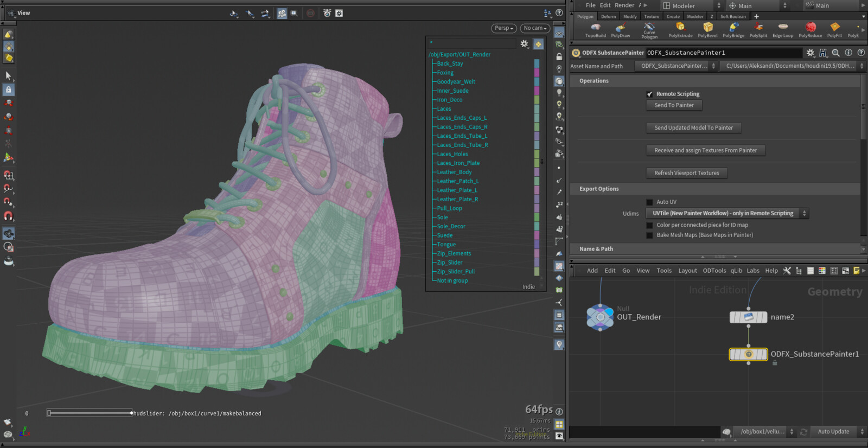This screenshot has width=868, height=448.
Task: Click Receive and assign Textures From Painter
Action: (706, 151)
